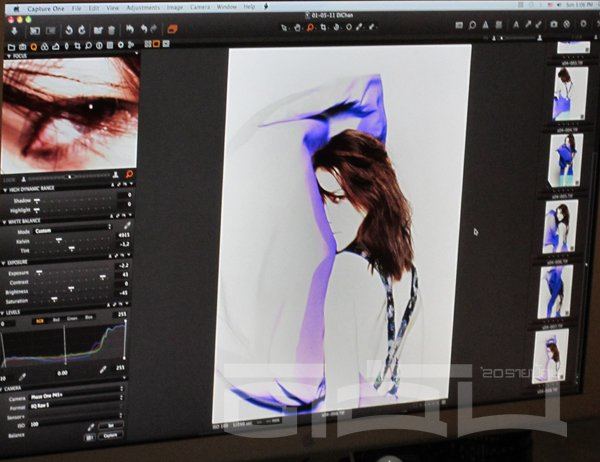Open the Window menu

[227, 7]
